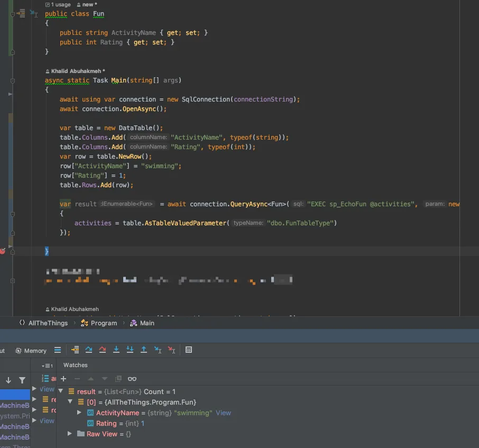Click AllTheThings in the breadcrumb bar
479x448 pixels.
coord(48,323)
